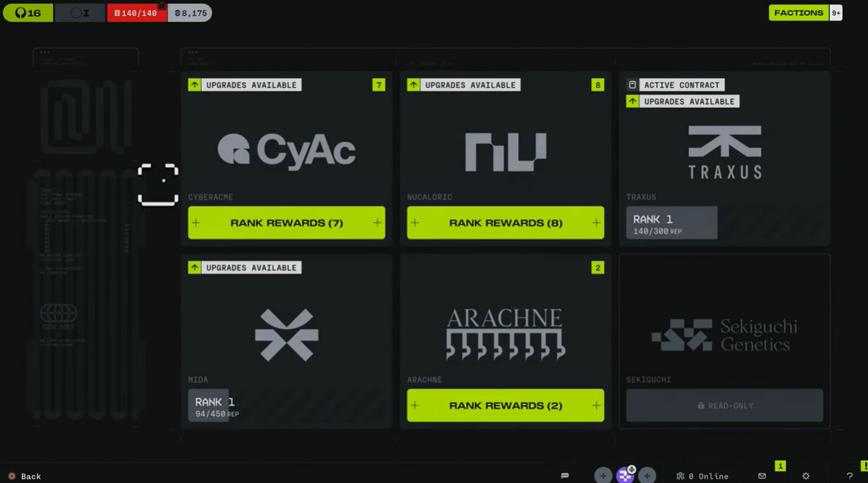Viewport: 868px width, 483px height.
Task: Click the player level 16 badge
Action: coord(28,13)
